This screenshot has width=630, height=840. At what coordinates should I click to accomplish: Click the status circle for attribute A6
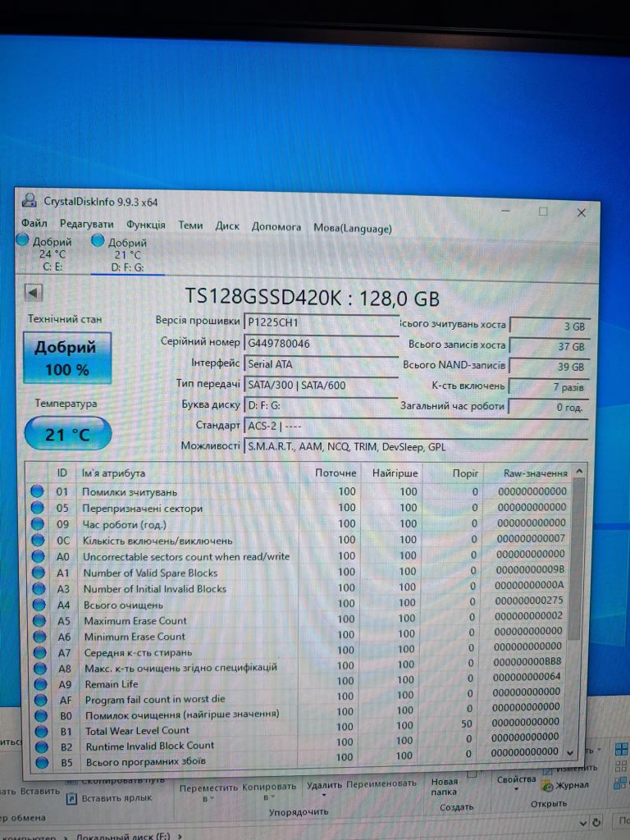pos(39,637)
